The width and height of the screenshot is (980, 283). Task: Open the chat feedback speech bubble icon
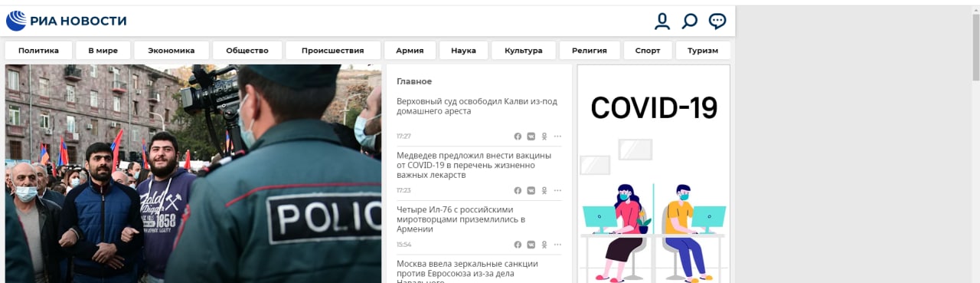coord(717,21)
